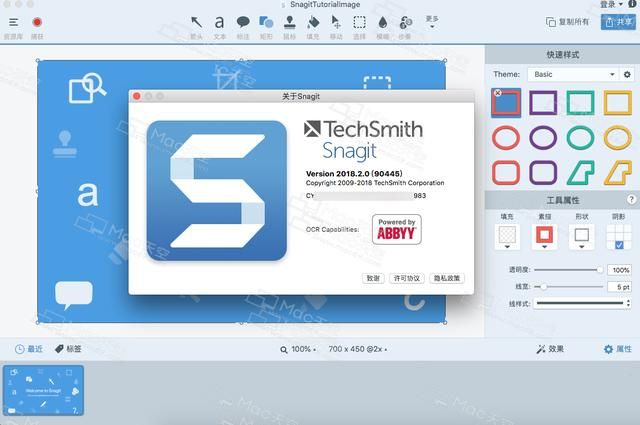The width and height of the screenshot is (640, 425).
Task: Select the tutorial image thumbnail in tray
Action: coord(43,390)
